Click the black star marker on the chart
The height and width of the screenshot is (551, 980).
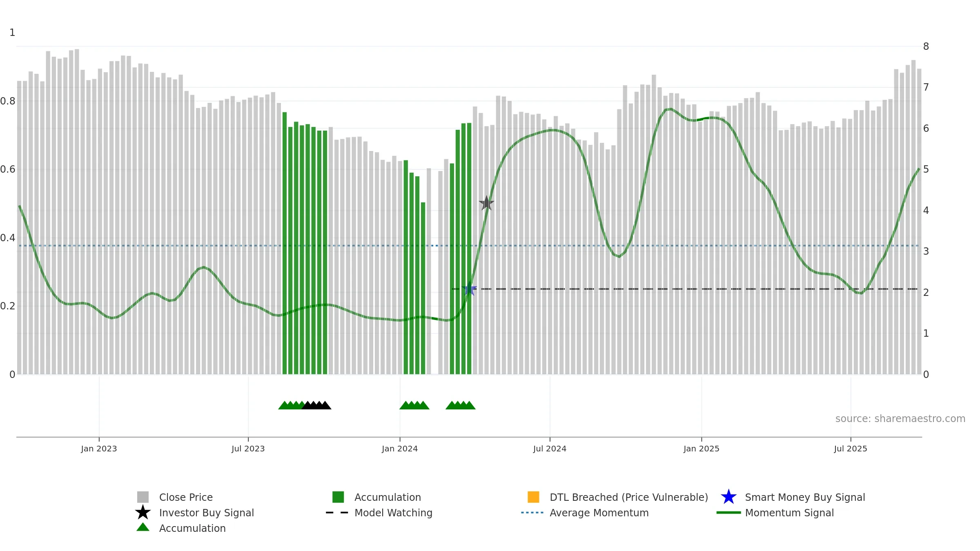coord(486,203)
